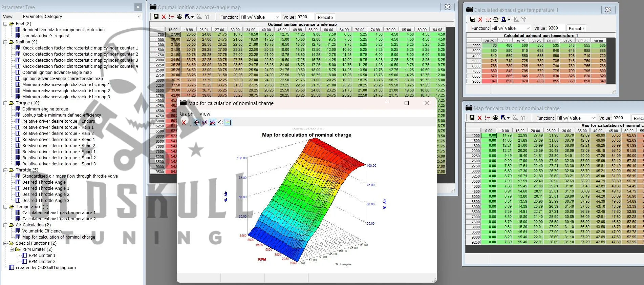The image size is (644, 285).
Task: Click the Value field in nominal charge table window
Action: pos(613,118)
